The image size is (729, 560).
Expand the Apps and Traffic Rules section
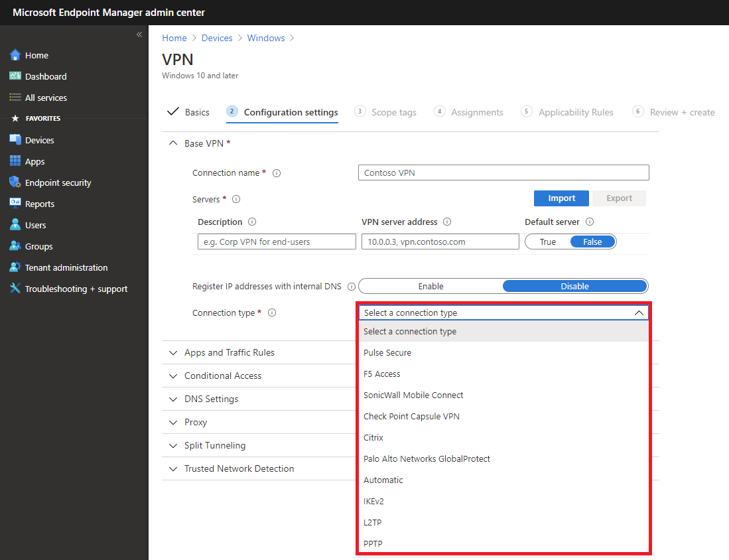[x=230, y=352]
